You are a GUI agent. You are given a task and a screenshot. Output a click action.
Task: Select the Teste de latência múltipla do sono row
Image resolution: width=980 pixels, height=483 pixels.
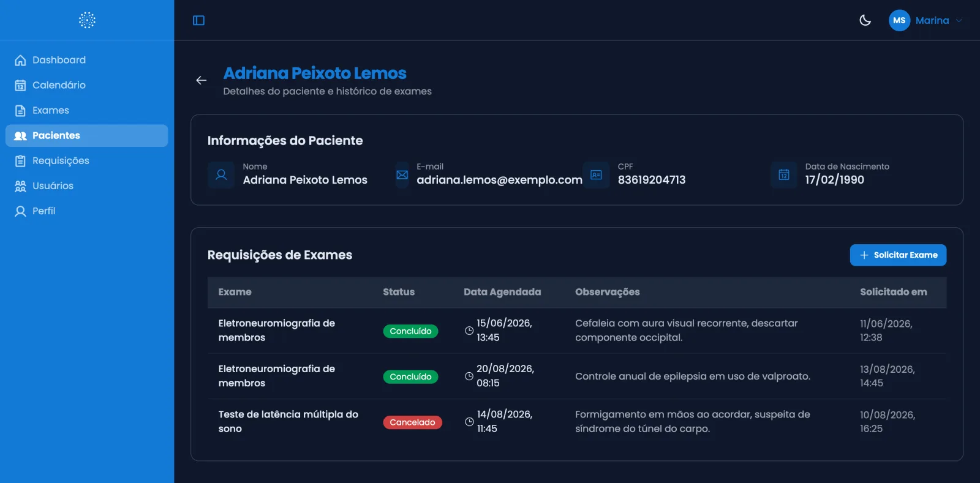click(x=577, y=422)
